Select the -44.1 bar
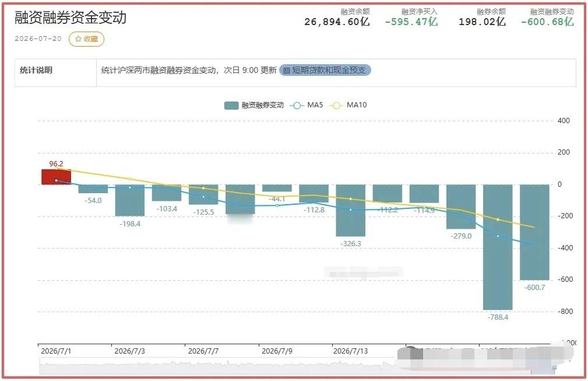Screen dimensions: 588x381 277,188
